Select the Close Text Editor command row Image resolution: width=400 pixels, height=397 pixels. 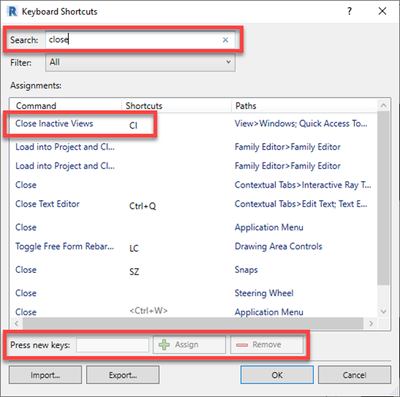[x=194, y=205]
